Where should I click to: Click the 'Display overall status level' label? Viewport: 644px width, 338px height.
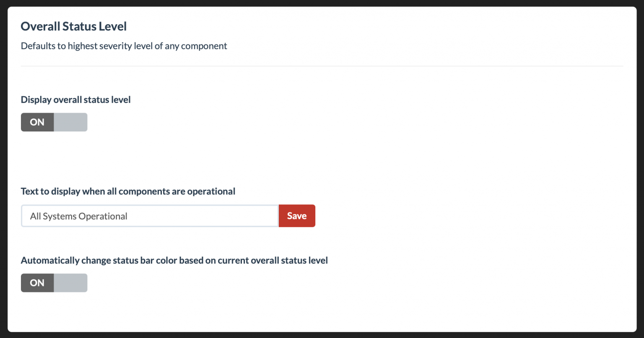tap(75, 100)
